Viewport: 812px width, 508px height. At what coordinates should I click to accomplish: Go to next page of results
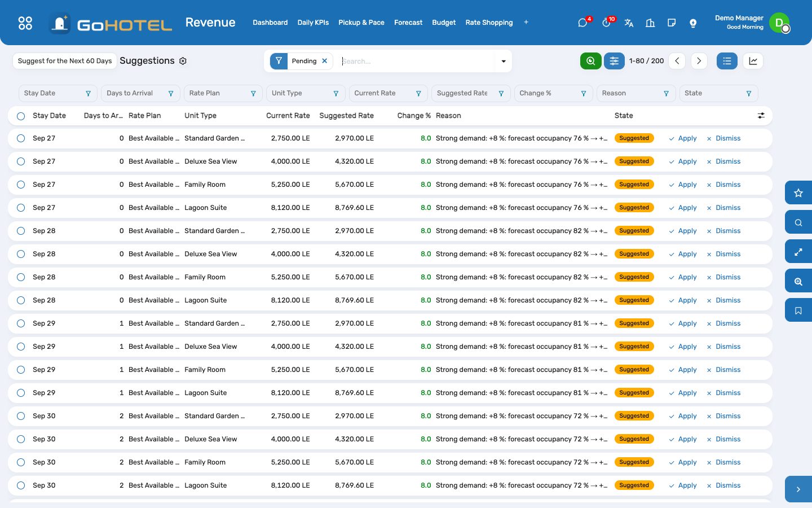coord(699,61)
